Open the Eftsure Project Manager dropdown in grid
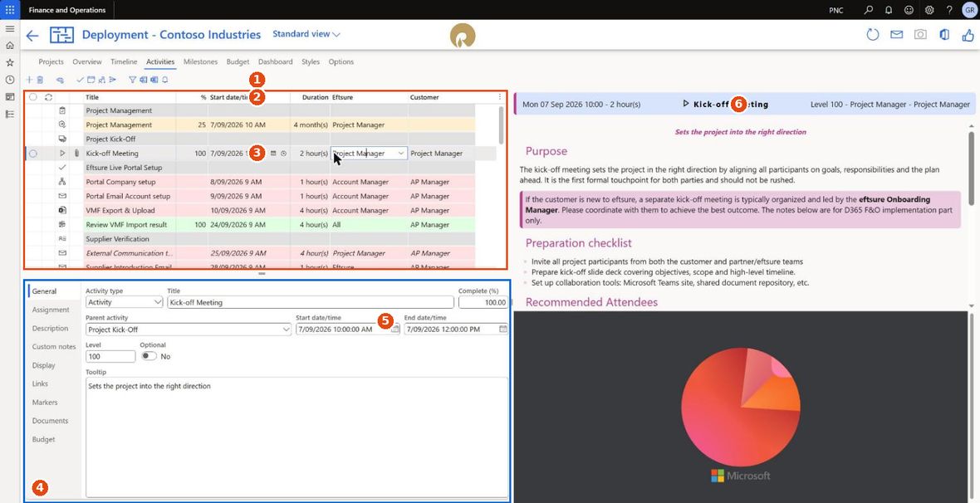The image size is (980, 503). pyautogui.click(x=401, y=153)
